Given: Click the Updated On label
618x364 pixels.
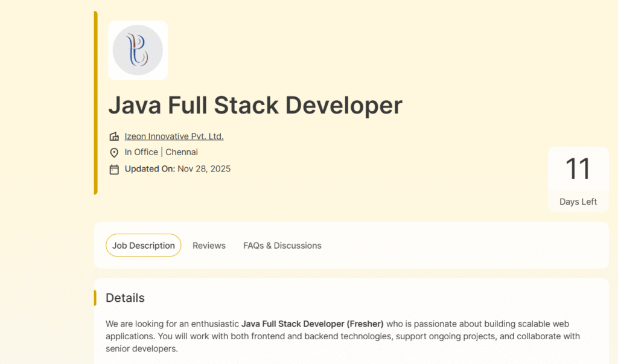Looking at the screenshot, I should pyautogui.click(x=150, y=169).
